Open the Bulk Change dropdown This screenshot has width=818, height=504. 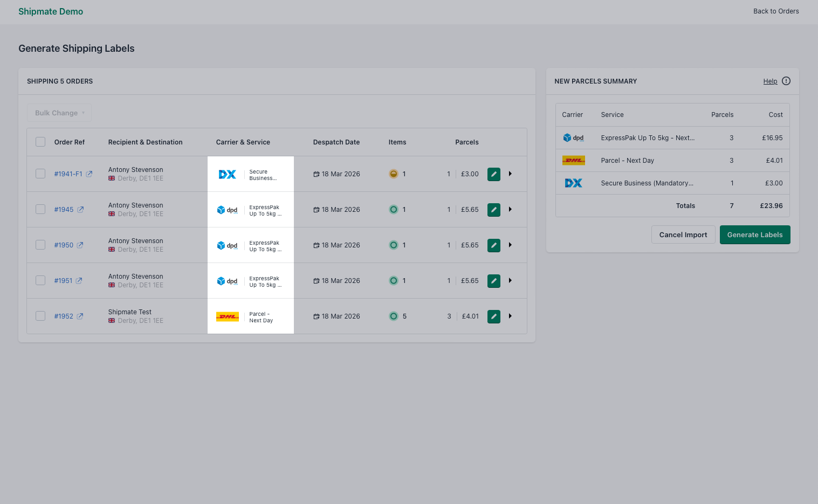(x=59, y=113)
